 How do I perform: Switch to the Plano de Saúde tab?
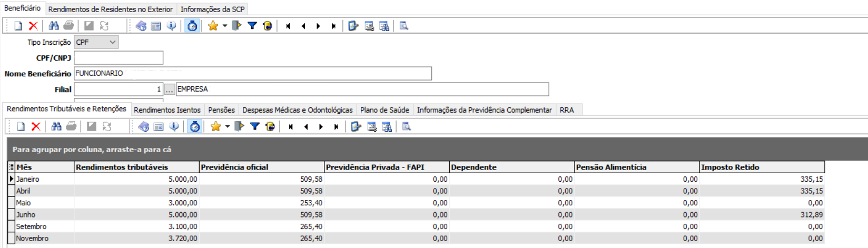[384, 110]
